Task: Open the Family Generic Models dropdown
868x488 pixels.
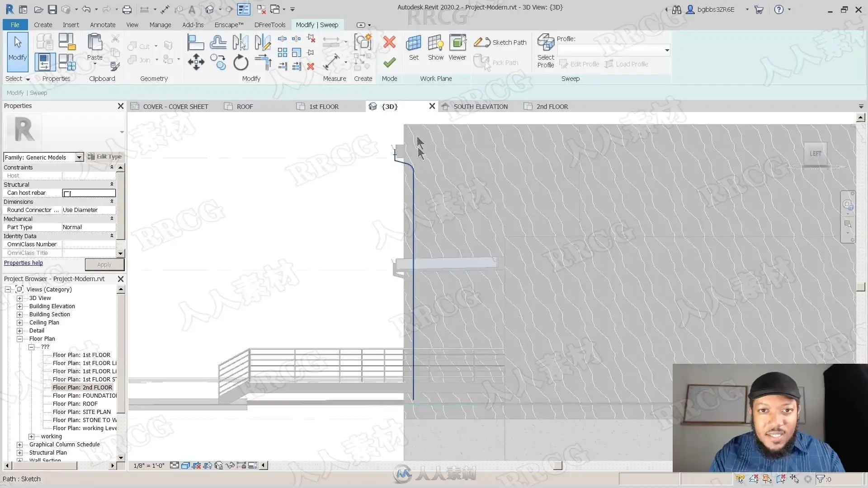Action: 79,157
